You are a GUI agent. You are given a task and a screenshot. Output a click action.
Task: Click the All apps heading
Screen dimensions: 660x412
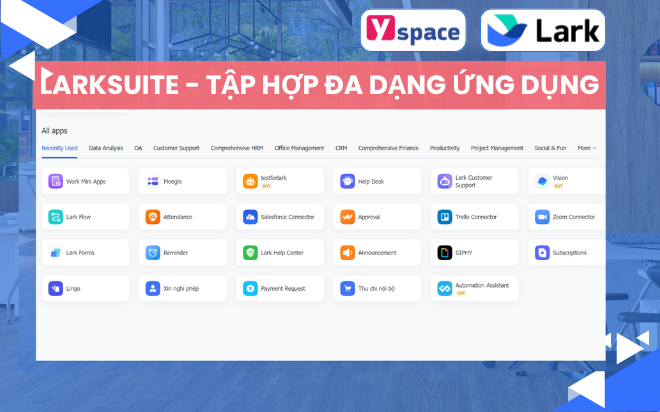[54, 131]
